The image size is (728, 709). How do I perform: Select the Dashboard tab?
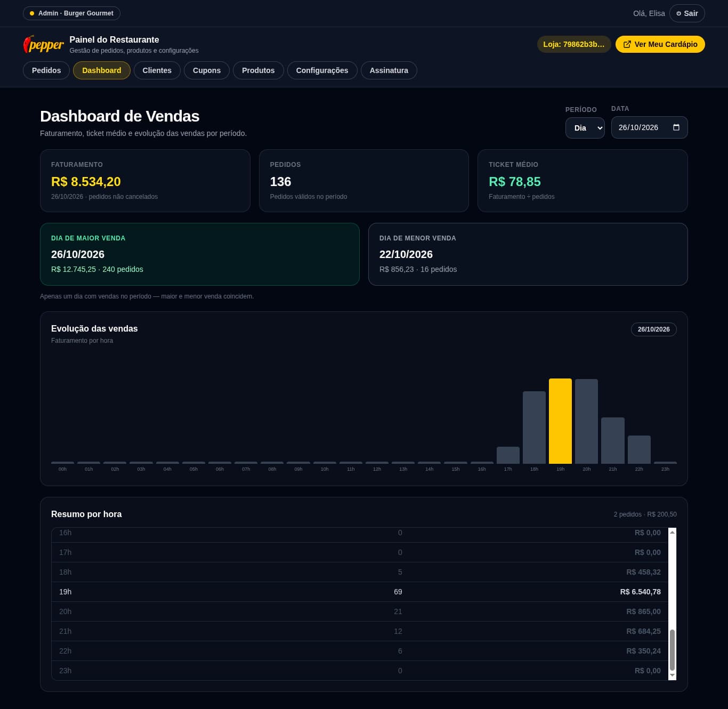pyautogui.click(x=101, y=70)
